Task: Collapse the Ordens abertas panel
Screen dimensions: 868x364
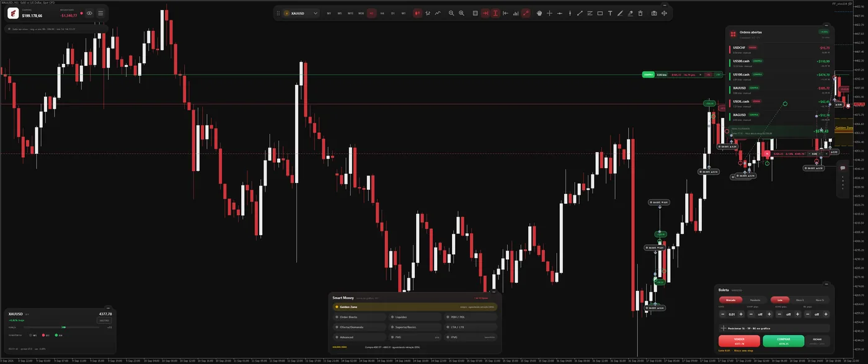Action: click(826, 24)
